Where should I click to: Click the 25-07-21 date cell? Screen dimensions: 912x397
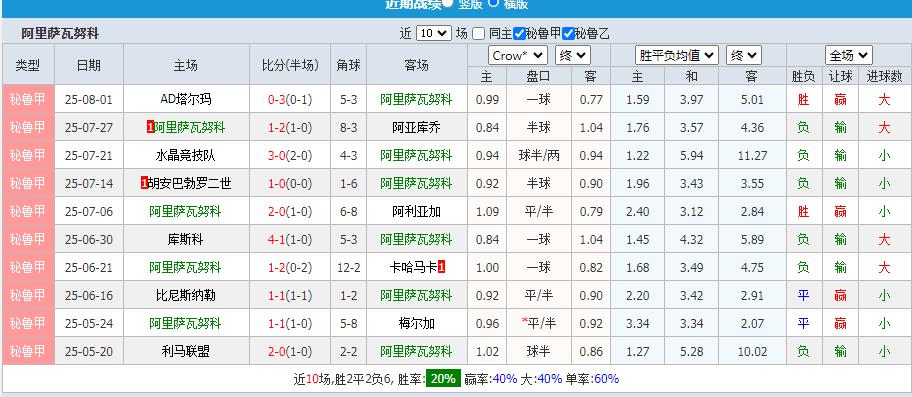click(89, 155)
